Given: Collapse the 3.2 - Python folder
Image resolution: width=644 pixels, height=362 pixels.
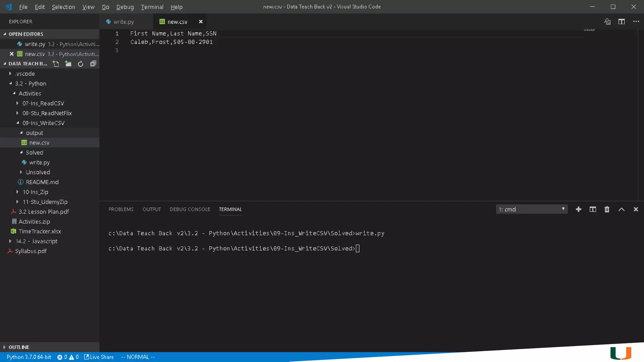Looking at the screenshot, I should (31, 84).
